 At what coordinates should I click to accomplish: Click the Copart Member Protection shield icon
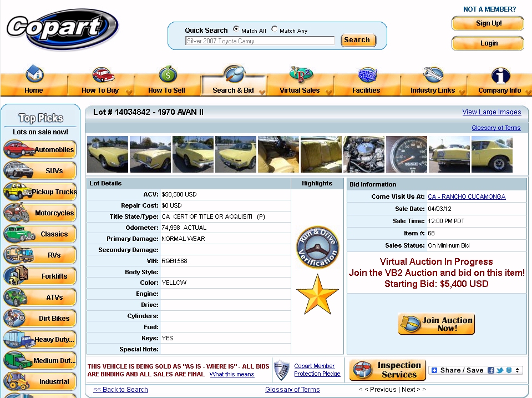click(282, 370)
